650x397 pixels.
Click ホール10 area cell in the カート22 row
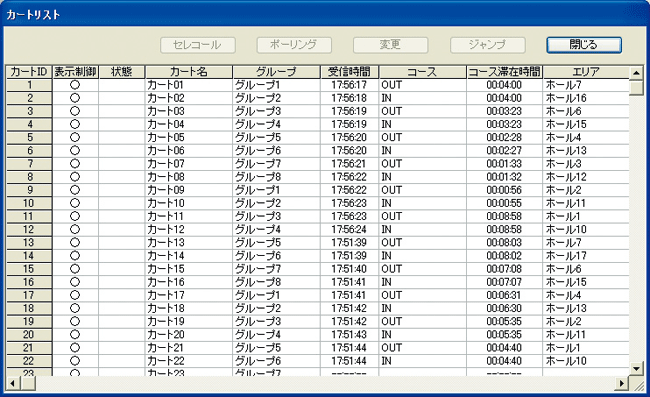click(x=586, y=361)
